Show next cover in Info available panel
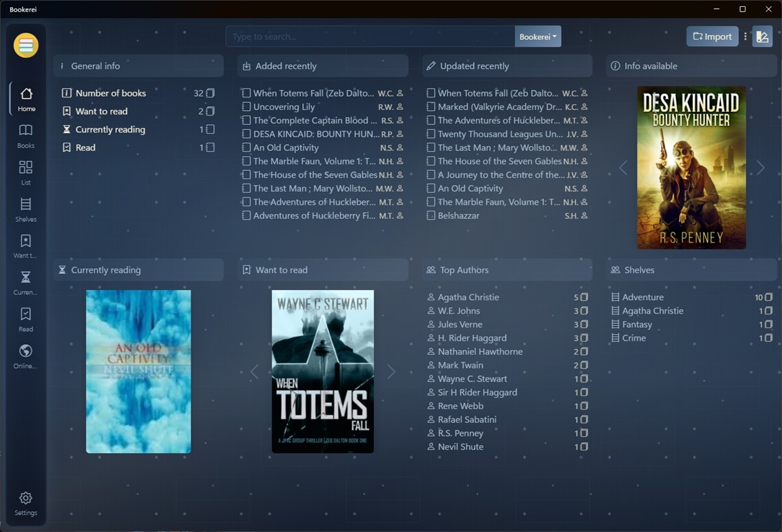 click(x=760, y=168)
